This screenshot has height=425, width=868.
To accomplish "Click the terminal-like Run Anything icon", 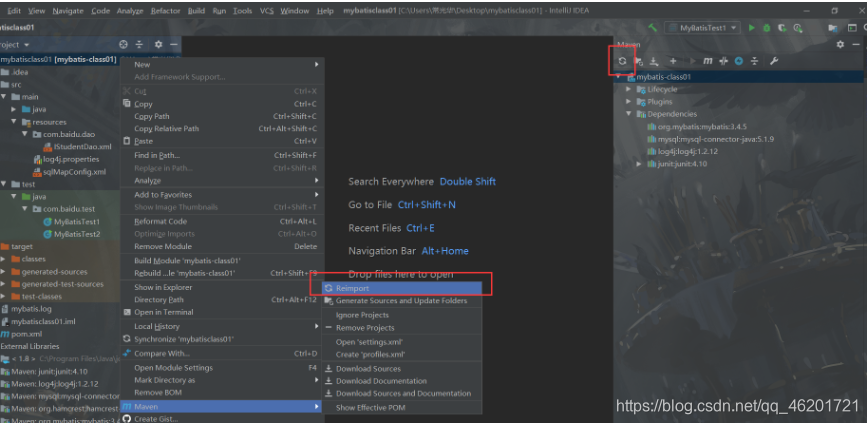I will tap(852, 28).
